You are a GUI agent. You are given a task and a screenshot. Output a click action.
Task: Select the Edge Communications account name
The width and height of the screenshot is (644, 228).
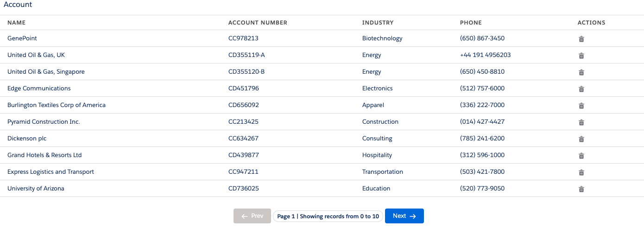(39, 89)
